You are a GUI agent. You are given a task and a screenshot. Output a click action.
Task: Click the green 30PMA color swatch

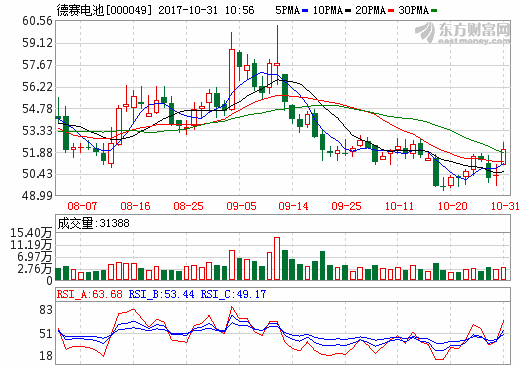point(434,11)
